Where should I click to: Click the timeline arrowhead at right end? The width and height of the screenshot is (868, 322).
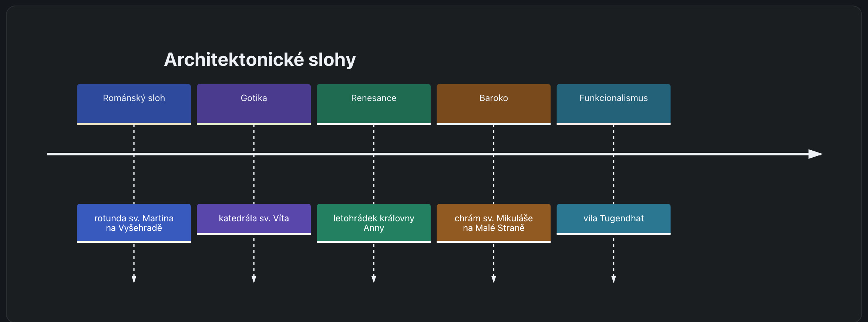click(x=815, y=154)
